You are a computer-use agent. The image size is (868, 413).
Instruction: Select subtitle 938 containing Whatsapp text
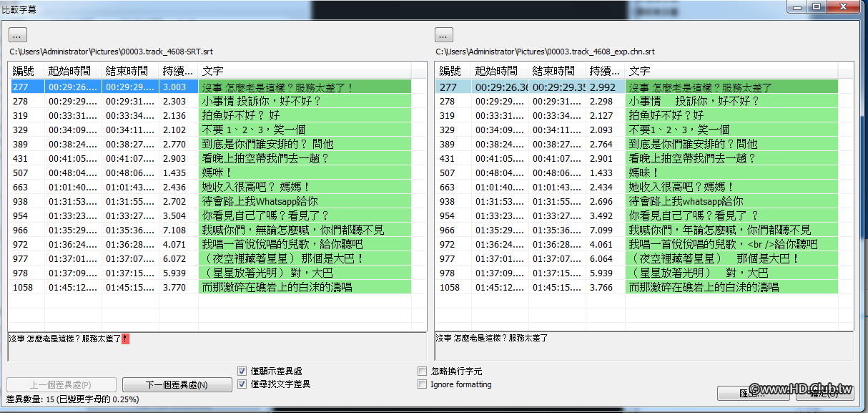coord(214,200)
